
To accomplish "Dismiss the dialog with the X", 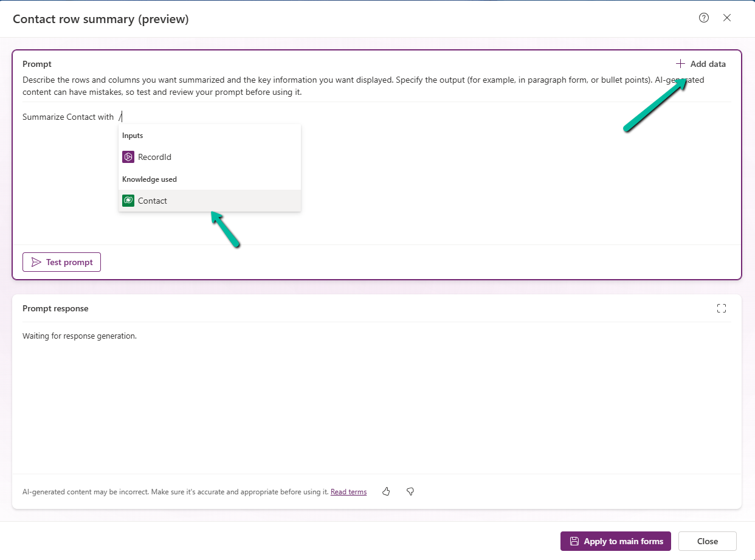I will [727, 18].
